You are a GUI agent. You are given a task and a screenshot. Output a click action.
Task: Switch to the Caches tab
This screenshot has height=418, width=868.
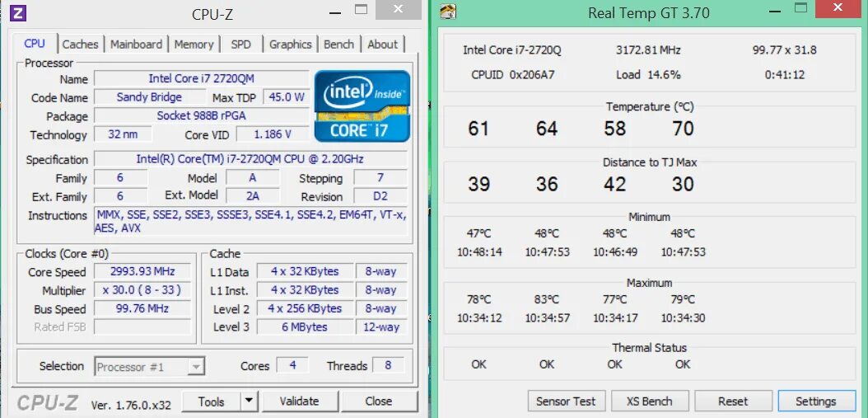point(80,45)
